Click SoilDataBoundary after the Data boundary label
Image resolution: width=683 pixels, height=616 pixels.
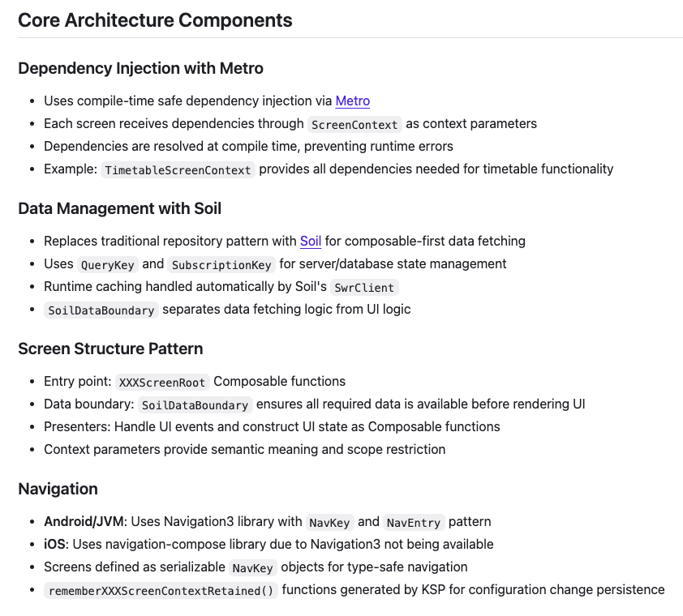point(195,404)
